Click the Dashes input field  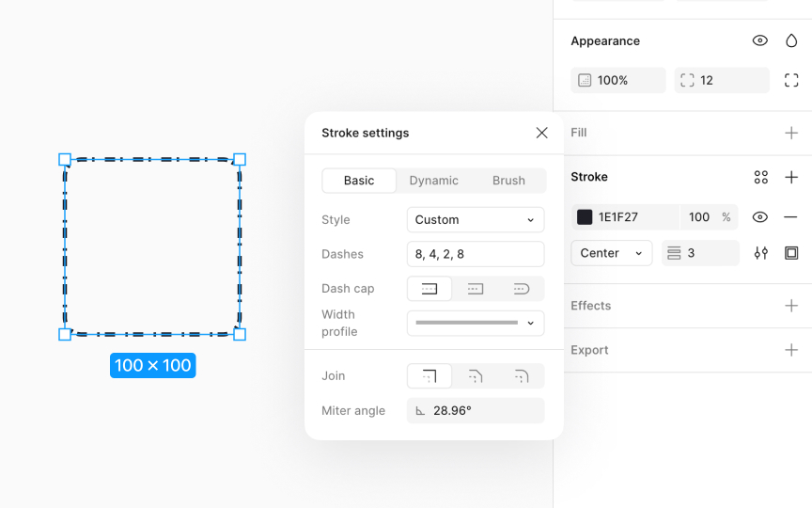(x=476, y=254)
